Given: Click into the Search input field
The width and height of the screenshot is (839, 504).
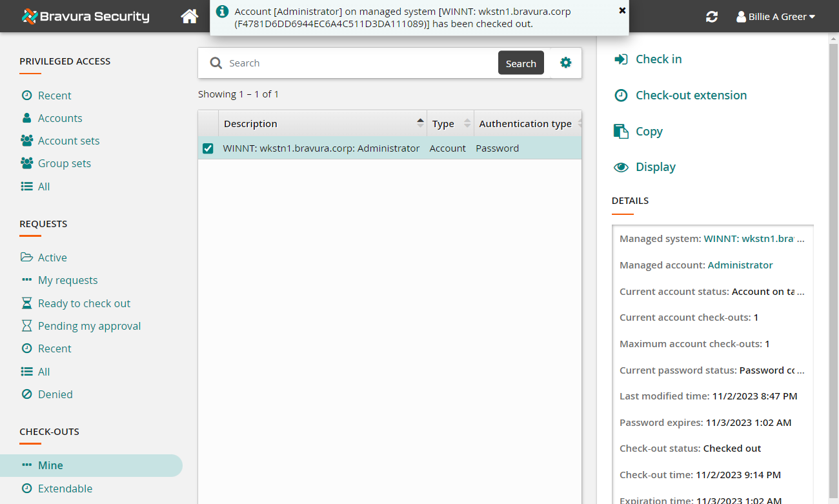Looking at the screenshot, I should tap(361, 63).
